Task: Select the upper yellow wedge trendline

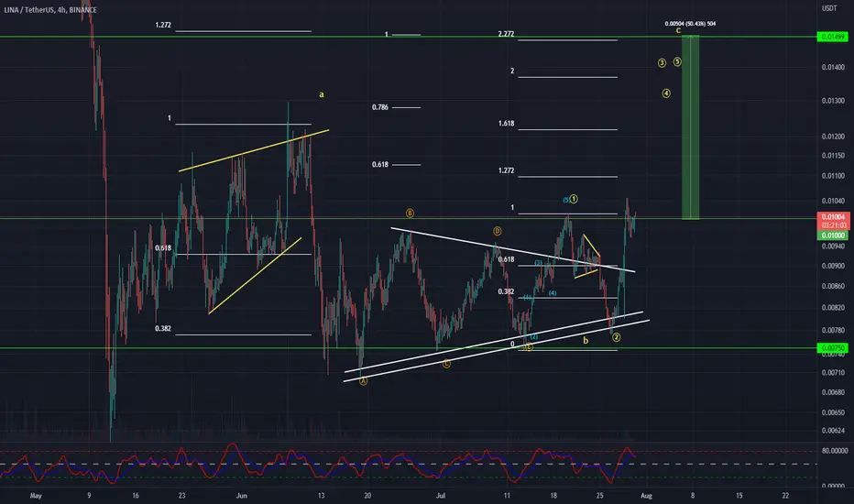Action: (254, 150)
